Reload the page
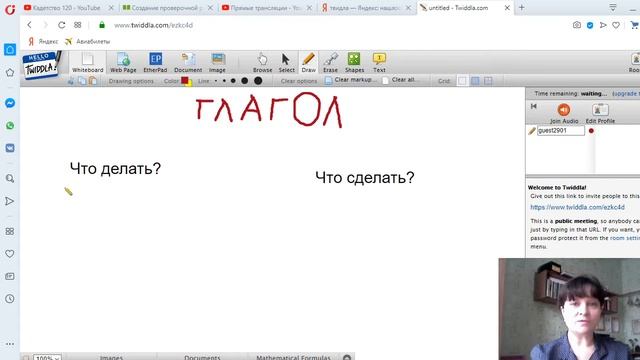Screen dimensions: 640x360 click(62, 25)
